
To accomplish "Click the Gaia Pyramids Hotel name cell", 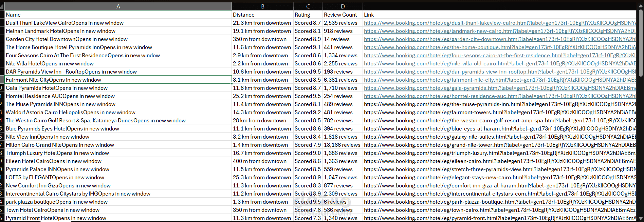I will click(118, 88).
